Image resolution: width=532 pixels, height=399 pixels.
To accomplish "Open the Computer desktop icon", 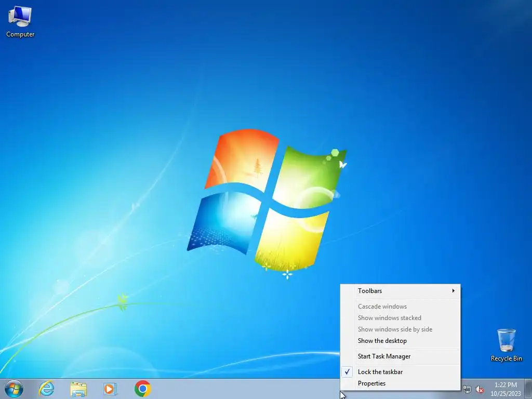I will [x=20, y=22].
